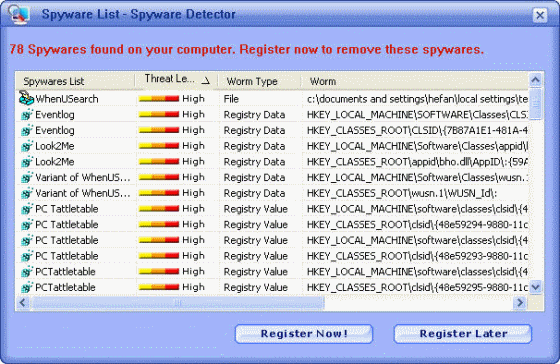Select Eventlog name in HKEY_CLASSES_ROOT\CLSID row
560x364 pixels.
click(x=55, y=130)
